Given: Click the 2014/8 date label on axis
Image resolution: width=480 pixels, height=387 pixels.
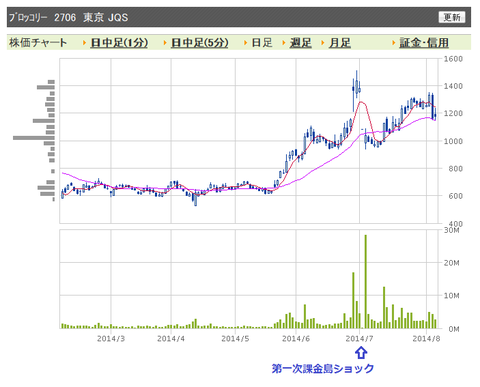Looking at the screenshot, I should pos(426,339).
